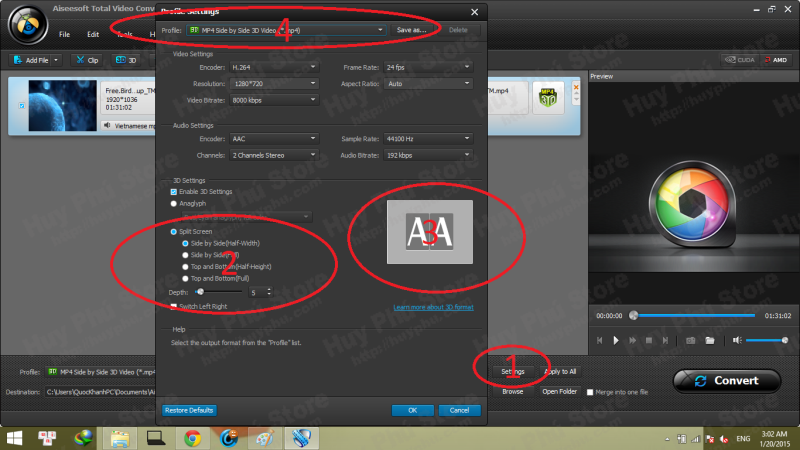Open Chrome from the taskbar
The width and height of the screenshot is (800, 450).
(x=192, y=438)
